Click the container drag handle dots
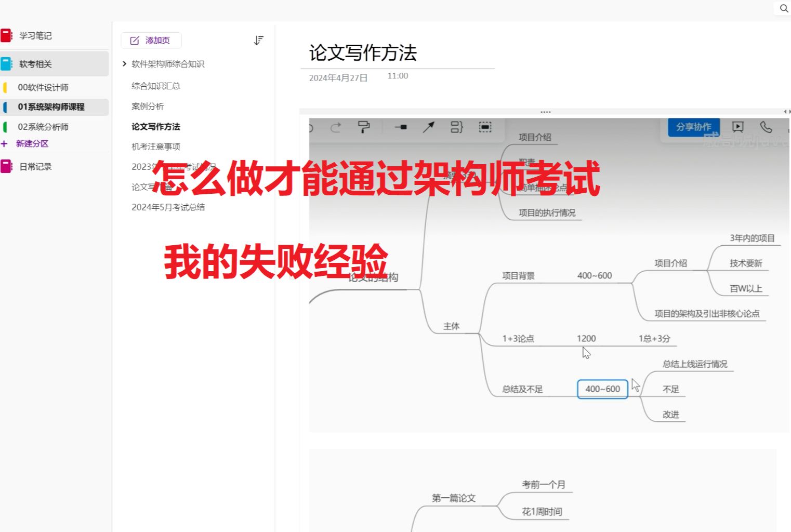The image size is (791, 532). (x=545, y=112)
